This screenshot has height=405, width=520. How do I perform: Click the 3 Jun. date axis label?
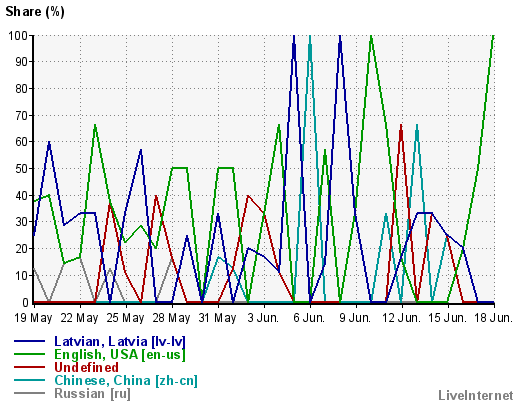[x=263, y=318]
